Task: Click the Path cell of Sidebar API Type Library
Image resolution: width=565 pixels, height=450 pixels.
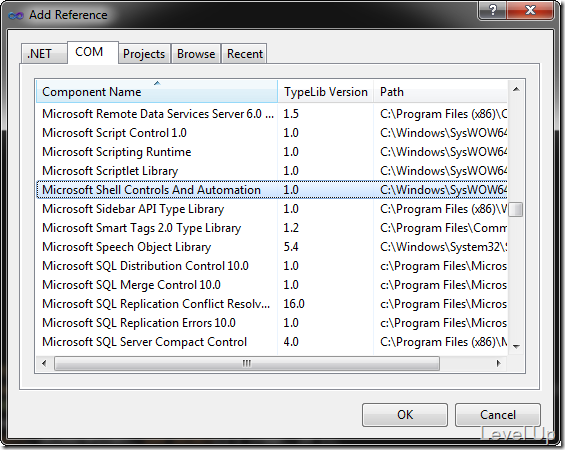Action: pyautogui.click(x=444, y=209)
